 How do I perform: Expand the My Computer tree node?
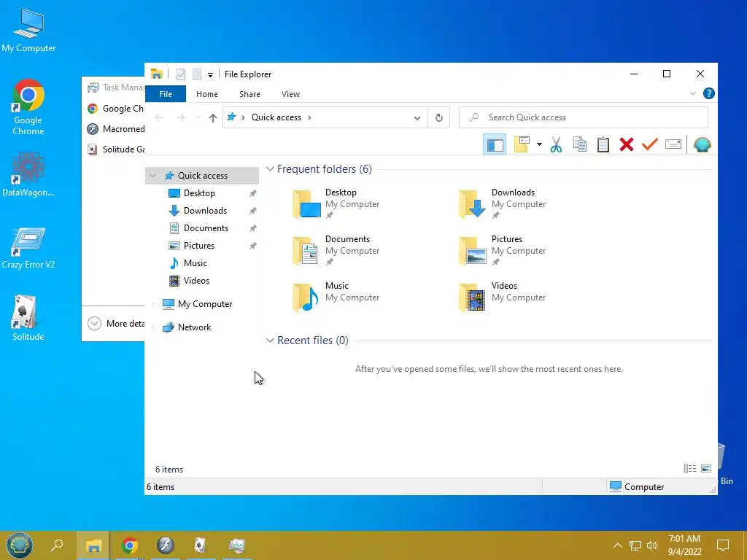pos(153,304)
